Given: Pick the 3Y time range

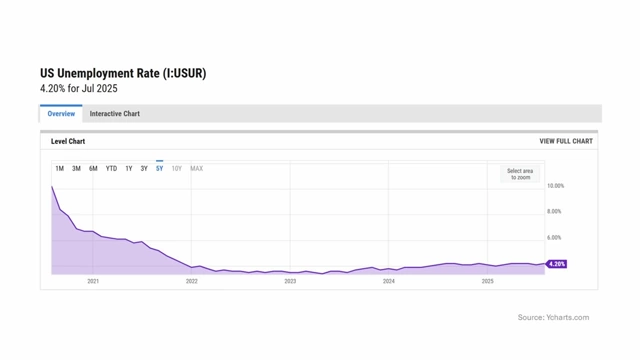Looking at the screenshot, I should [144, 169].
